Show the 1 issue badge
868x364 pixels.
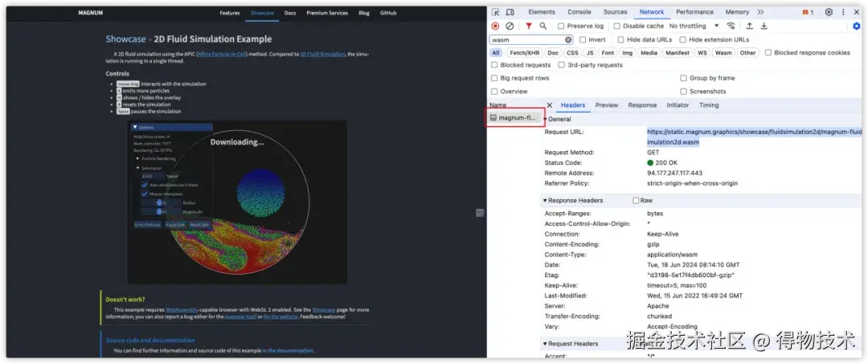(808, 12)
